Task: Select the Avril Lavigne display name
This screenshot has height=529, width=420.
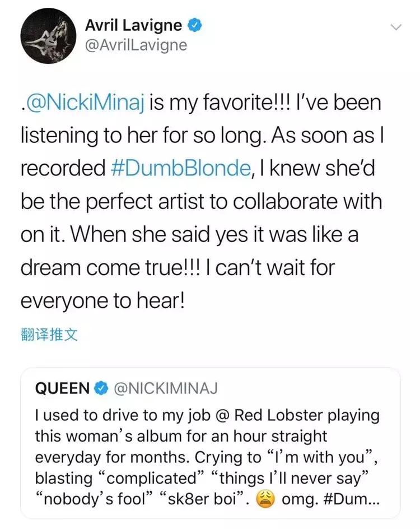Action: [134, 25]
